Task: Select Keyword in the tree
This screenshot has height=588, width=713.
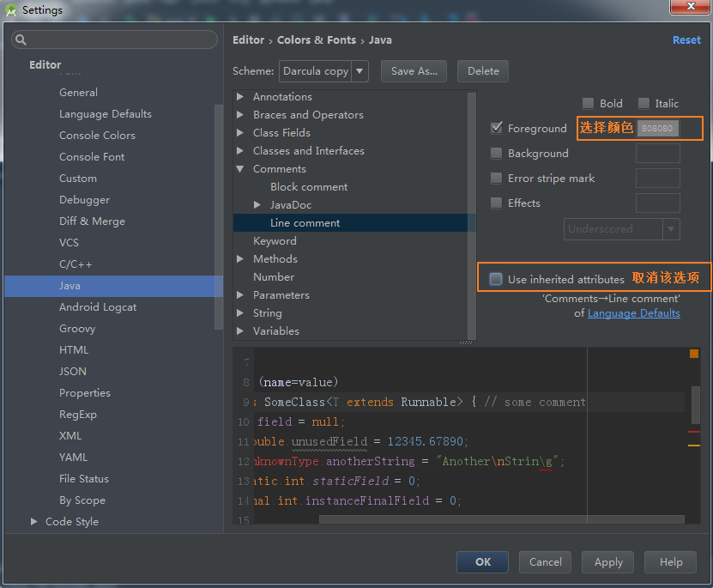Action: click(275, 241)
